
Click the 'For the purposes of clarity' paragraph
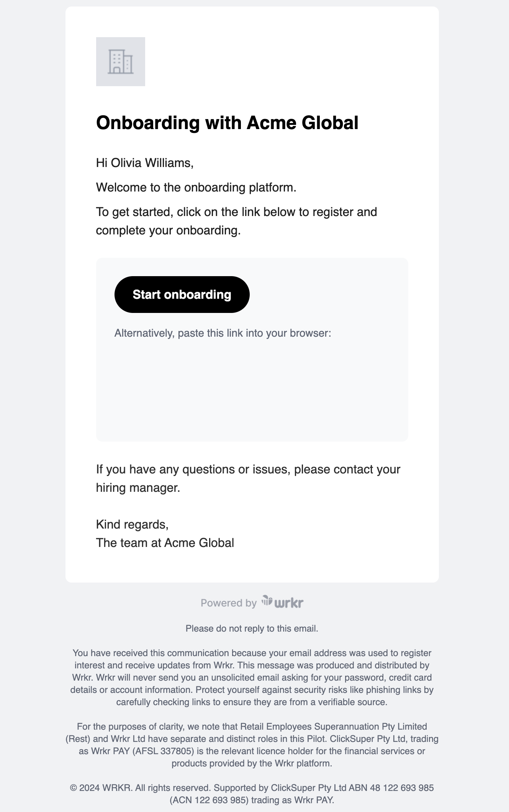tap(252, 745)
